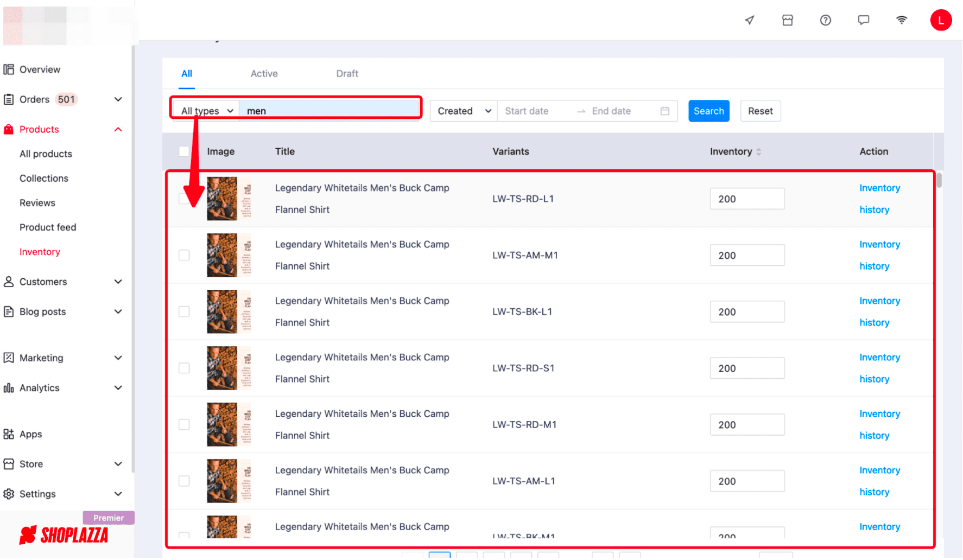Click the search field containing men

(x=330, y=111)
